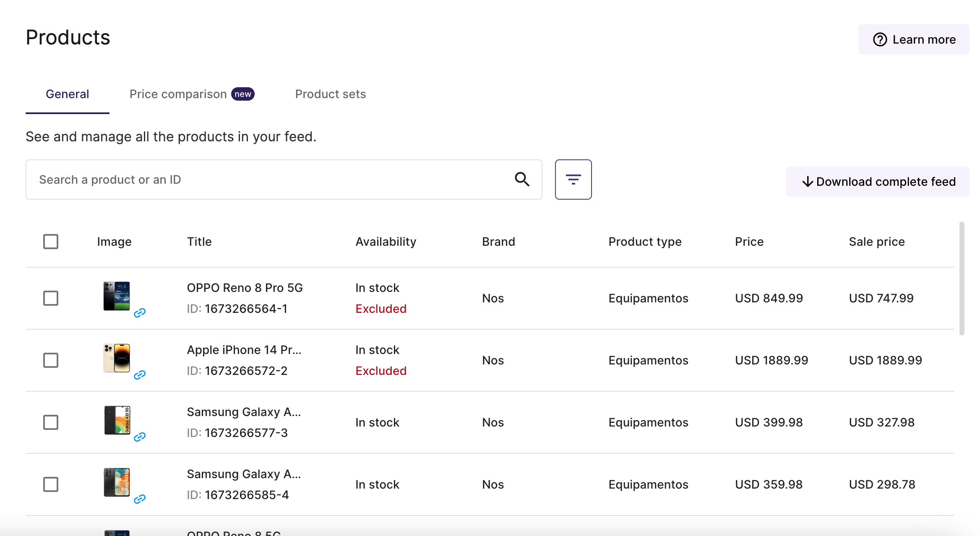
Task: Check the OPPO Reno 8 Pro 5G row
Action: pos(51,298)
